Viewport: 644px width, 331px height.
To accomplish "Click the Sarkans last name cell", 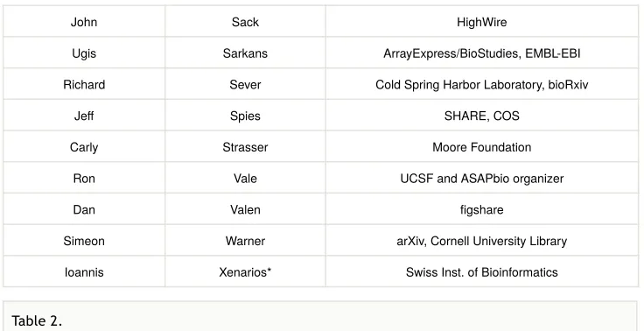I will 245,53.
